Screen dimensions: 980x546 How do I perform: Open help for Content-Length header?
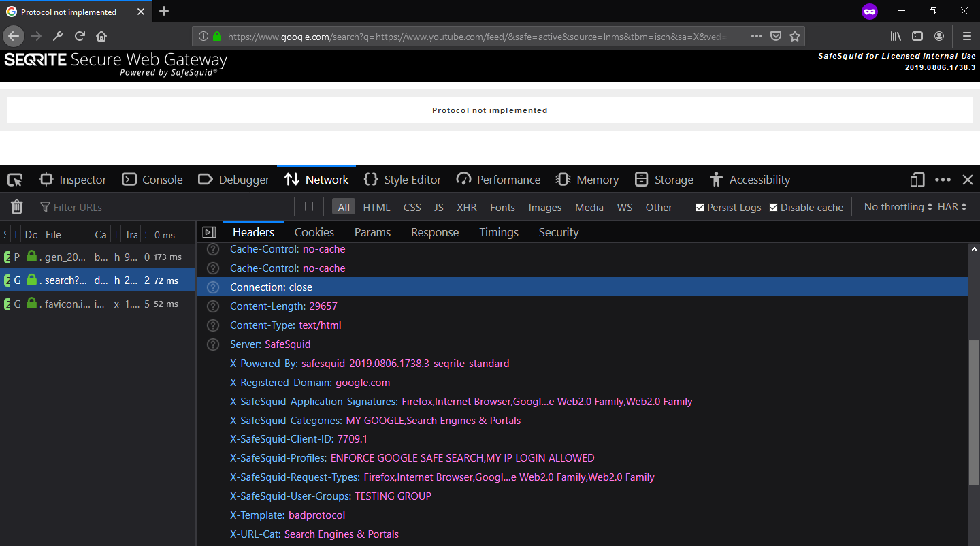213,306
